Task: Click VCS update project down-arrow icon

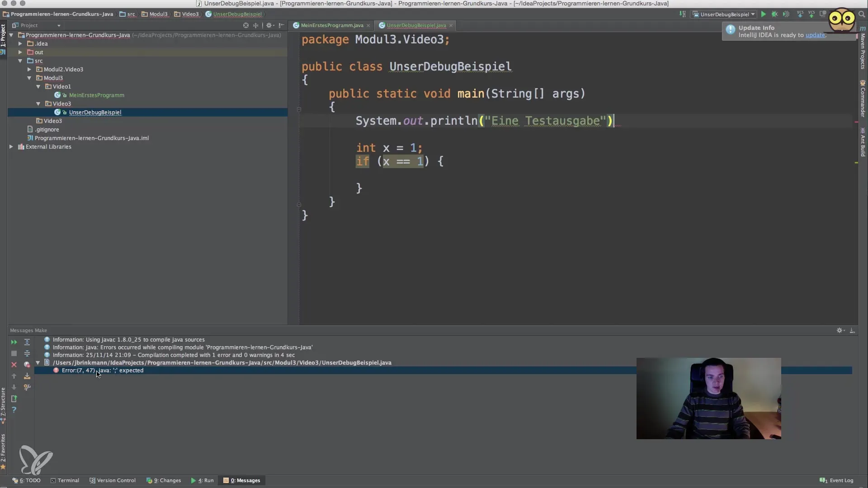Action: point(800,14)
